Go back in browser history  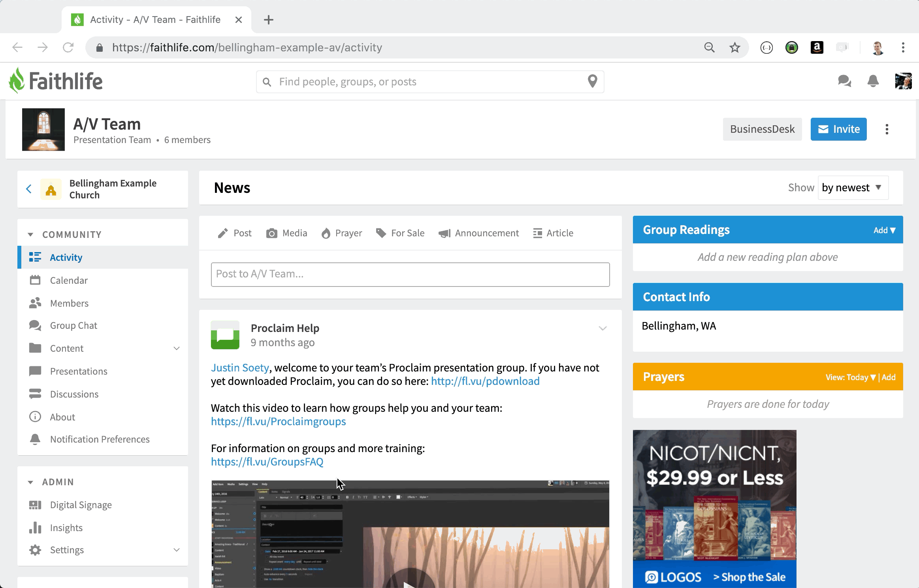pyautogui.click(x=17, y=47)
